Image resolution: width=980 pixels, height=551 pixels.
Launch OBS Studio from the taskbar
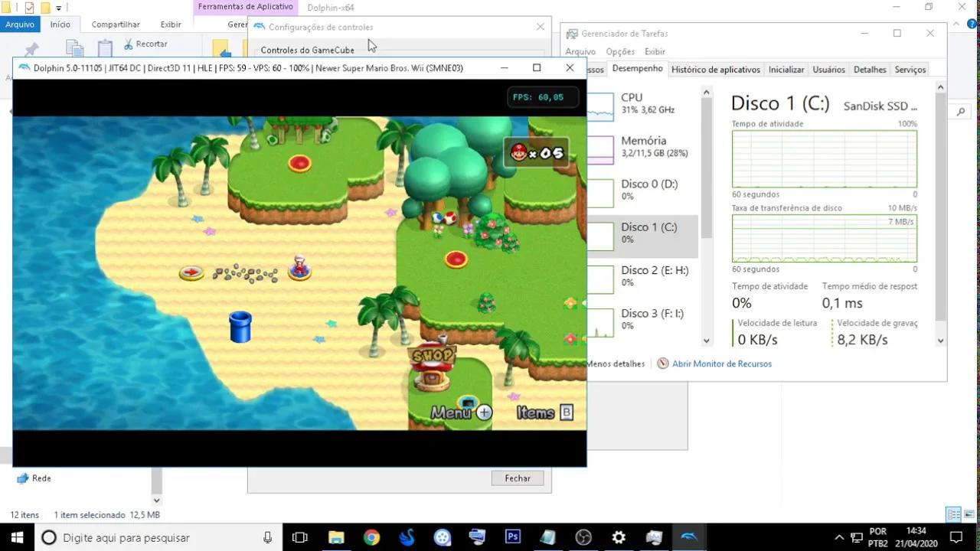pos(583,537)
